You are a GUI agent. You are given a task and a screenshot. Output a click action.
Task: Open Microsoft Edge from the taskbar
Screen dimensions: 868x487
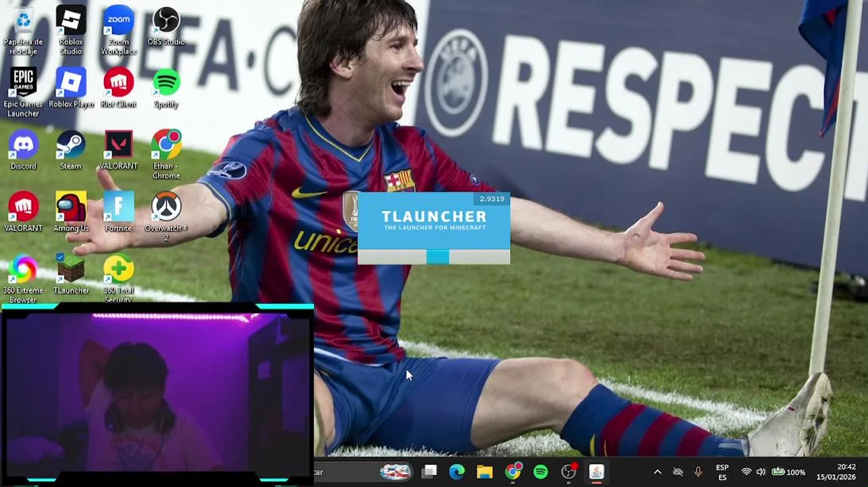pyautogui.click(x=457, y=471)
